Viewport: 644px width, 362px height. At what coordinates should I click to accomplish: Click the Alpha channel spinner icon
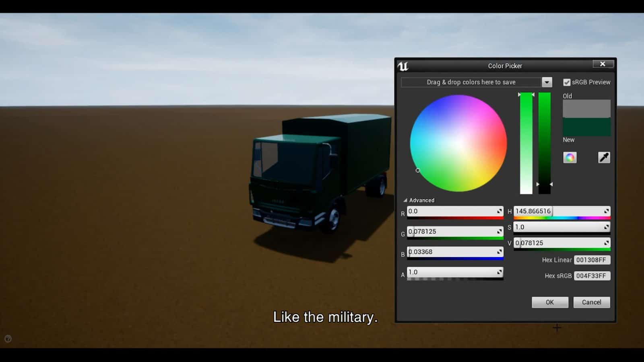point(500,272)
